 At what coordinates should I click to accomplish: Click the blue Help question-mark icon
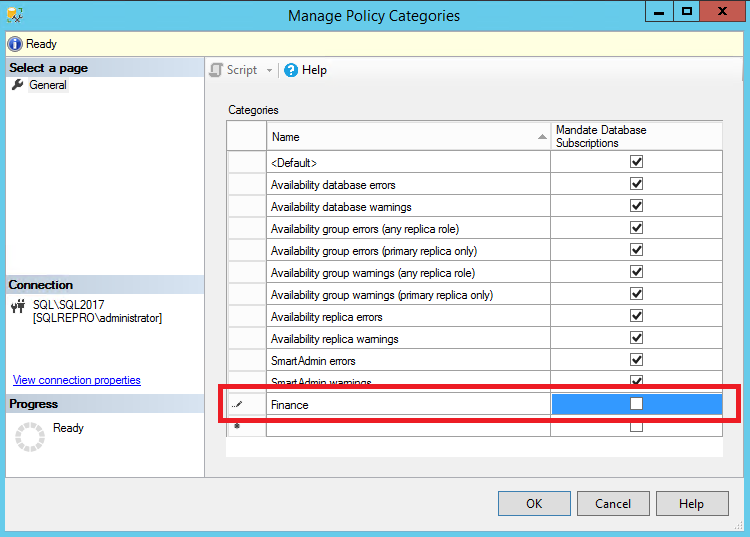tap(291, 70)
